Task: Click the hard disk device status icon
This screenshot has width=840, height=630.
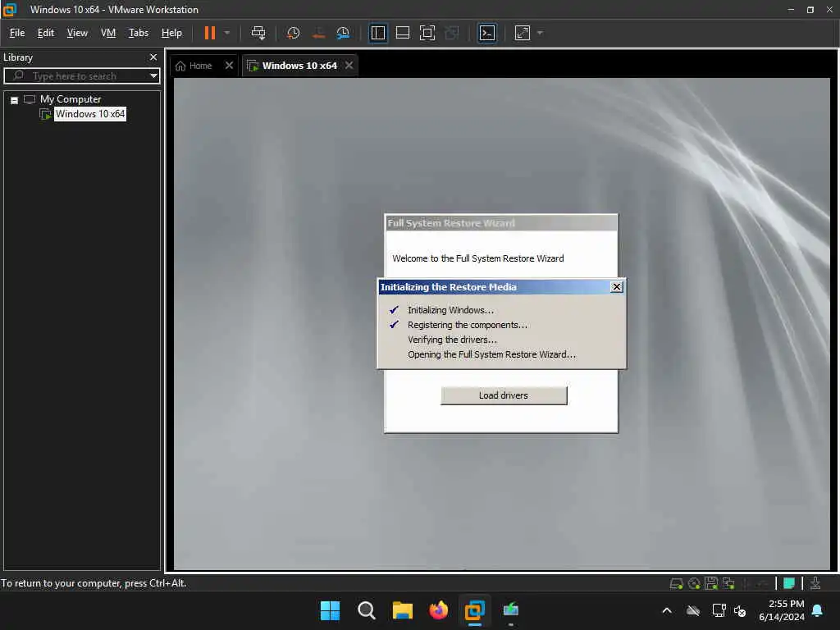Action: [x=677, y=583]
